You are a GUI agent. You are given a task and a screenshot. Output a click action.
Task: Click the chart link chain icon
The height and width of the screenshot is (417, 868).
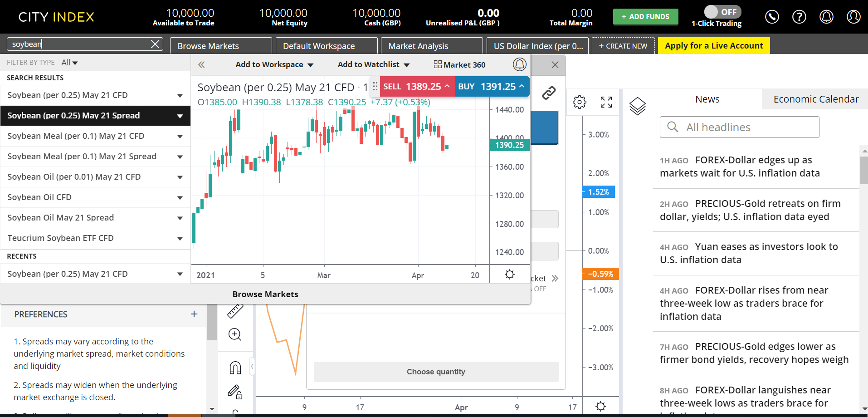[x=549, y=93]
